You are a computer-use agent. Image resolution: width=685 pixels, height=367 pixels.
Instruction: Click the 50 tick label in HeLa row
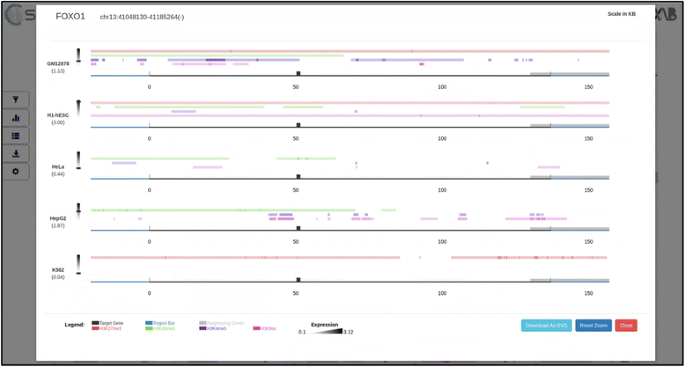coord(296,190)
